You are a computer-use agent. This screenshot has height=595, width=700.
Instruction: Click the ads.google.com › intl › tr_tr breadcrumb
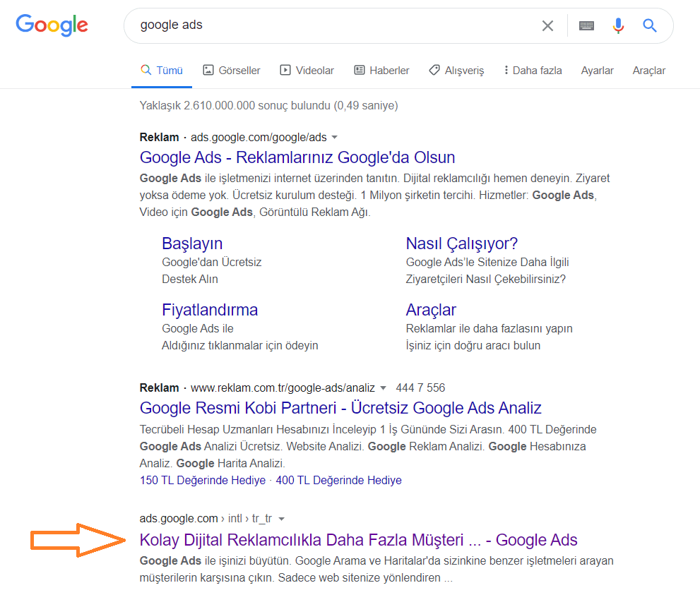click(x=206, y=518)
